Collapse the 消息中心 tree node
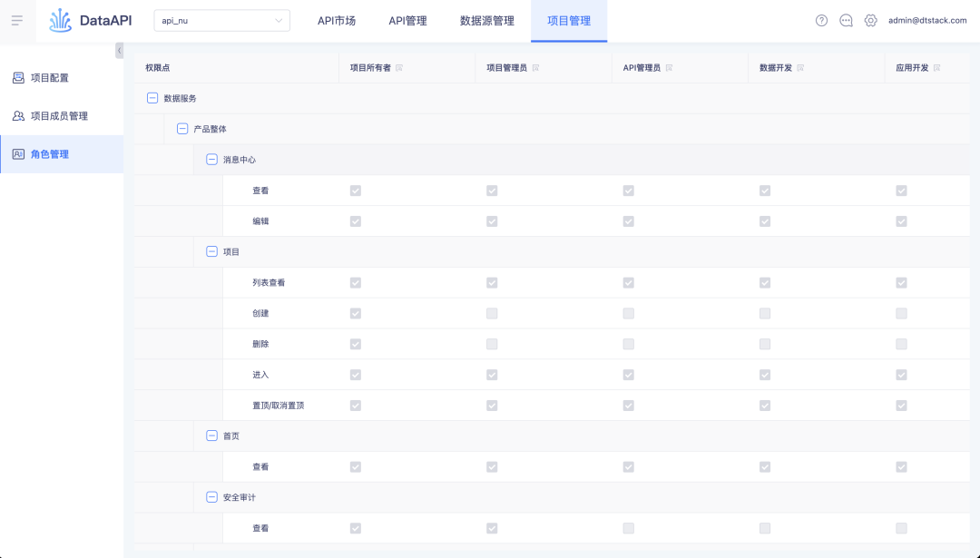Image resolution: width=980 pixels, height=558 pixels. (211, 160)
